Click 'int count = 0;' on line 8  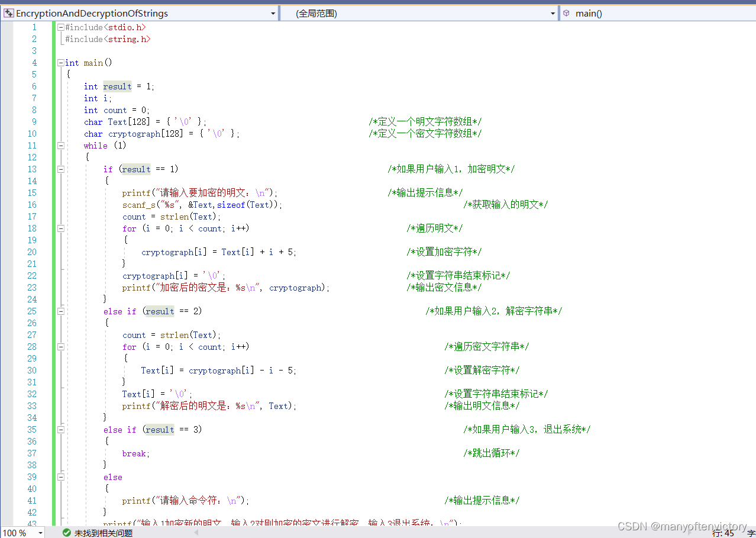tap(117, 110)
